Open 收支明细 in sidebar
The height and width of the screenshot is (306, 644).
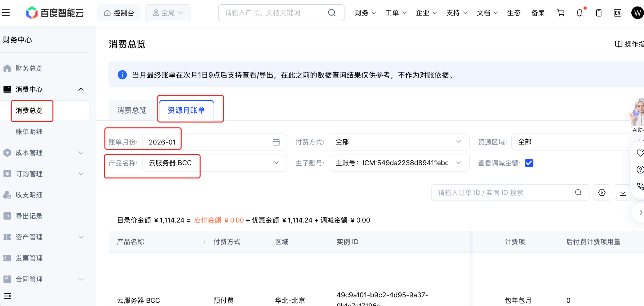tap(29, 195)
